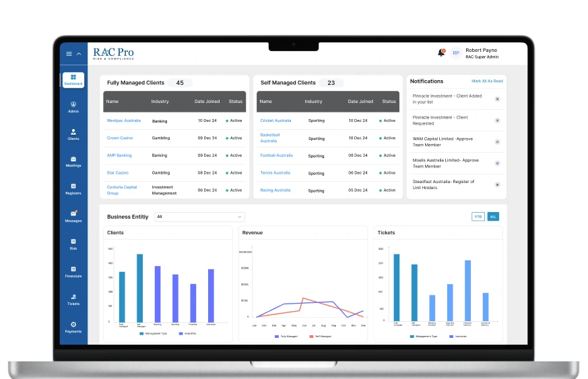
Task: Click Fully Managed legend swatch in Revenue chart
Action: point(277,337)
